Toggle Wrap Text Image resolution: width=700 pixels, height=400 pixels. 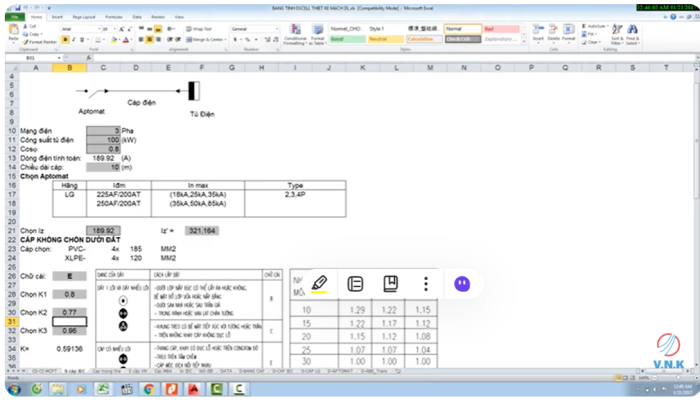coord(199,29)
